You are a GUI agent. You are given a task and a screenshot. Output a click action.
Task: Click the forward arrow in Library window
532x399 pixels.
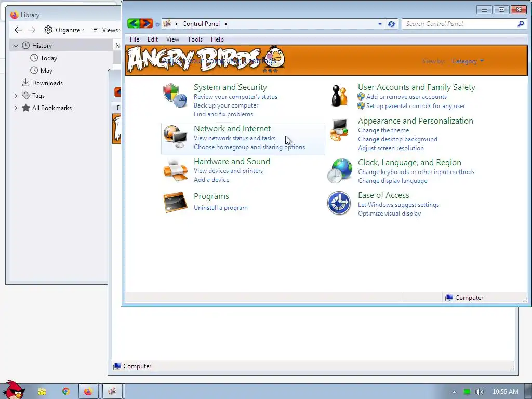coord(32,30)
